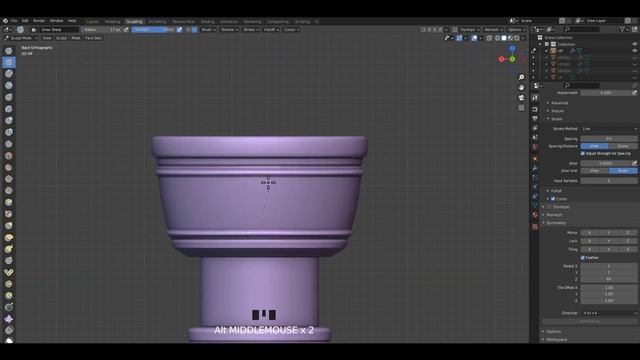640x360 pixels.
Task: Open the Remesh popover in viewport header
Action: (493, 29)
